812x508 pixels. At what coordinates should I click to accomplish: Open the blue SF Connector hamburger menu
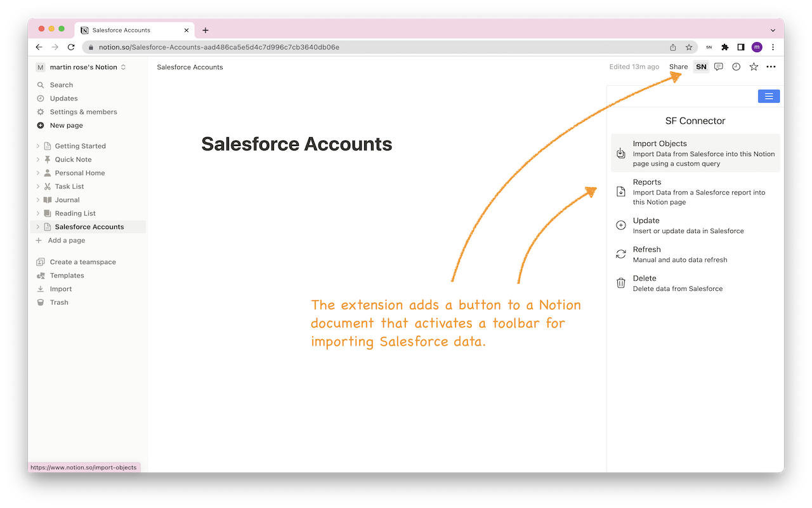(768, 96)
